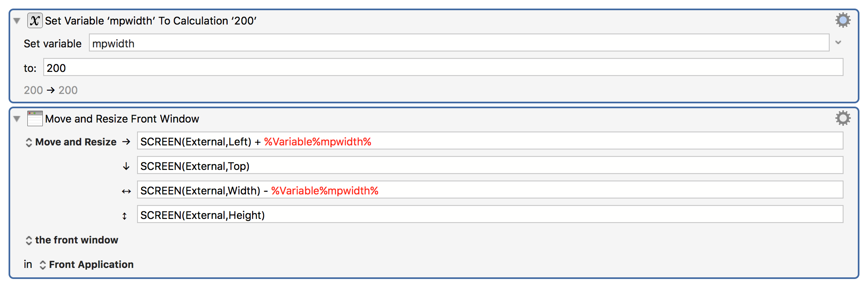The width and height of the screenshot is (868, 290).
Task: Click the Move and Resize window icon
Action: [35, 118]
